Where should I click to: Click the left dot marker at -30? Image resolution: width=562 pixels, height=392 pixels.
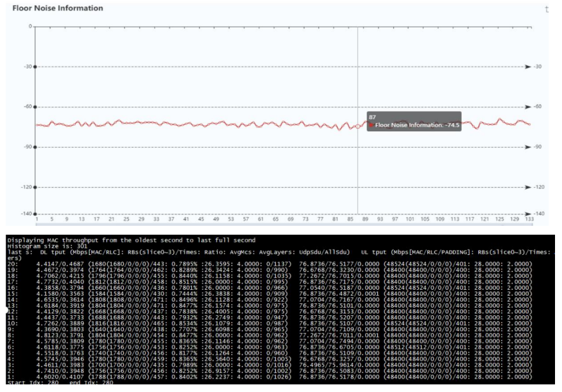click(36, 66)
